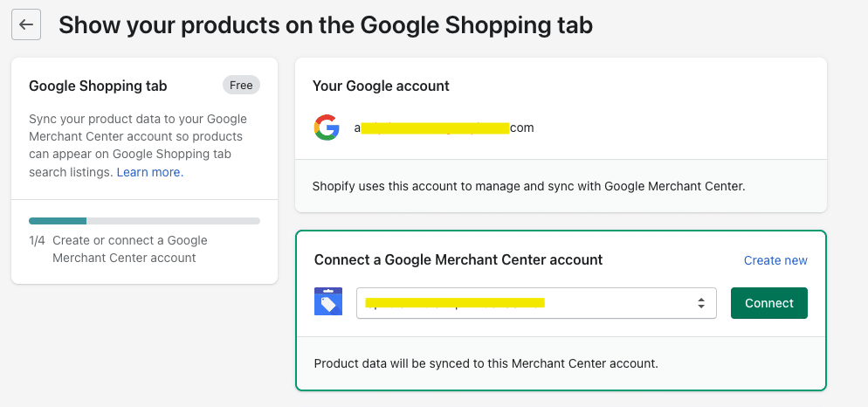Click the Google G logo
The width and height of the screenshot is (868, 407).
(327, 128)
